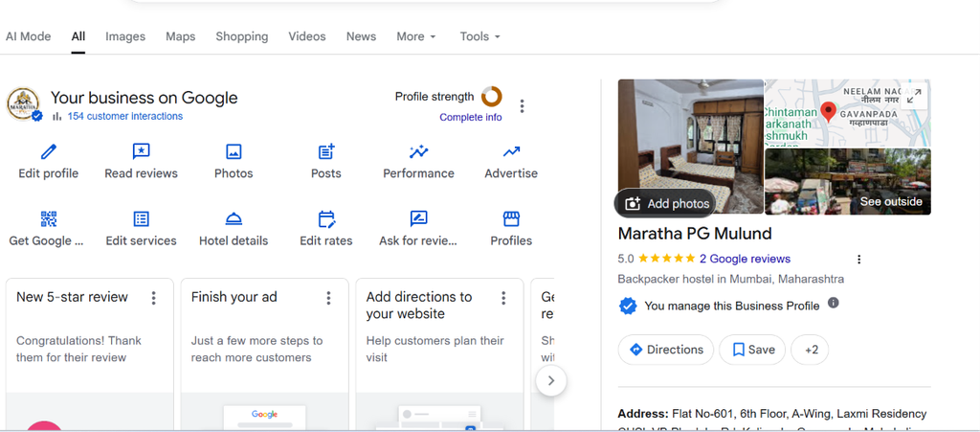Expand the Tools dropdown
The image size is (980, 432).
click(x=480, y=36)
